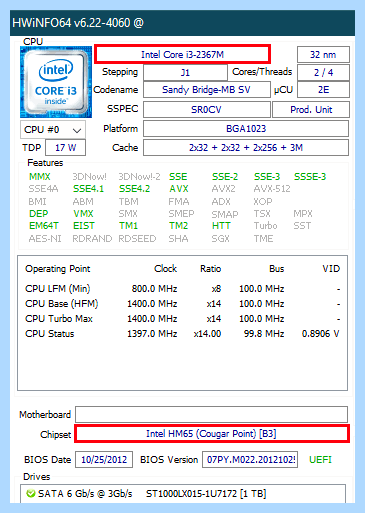Screen dimensions: 365x513
Task: Click the BIOS Date value 10/25/2012
Action: pos(104,460)
